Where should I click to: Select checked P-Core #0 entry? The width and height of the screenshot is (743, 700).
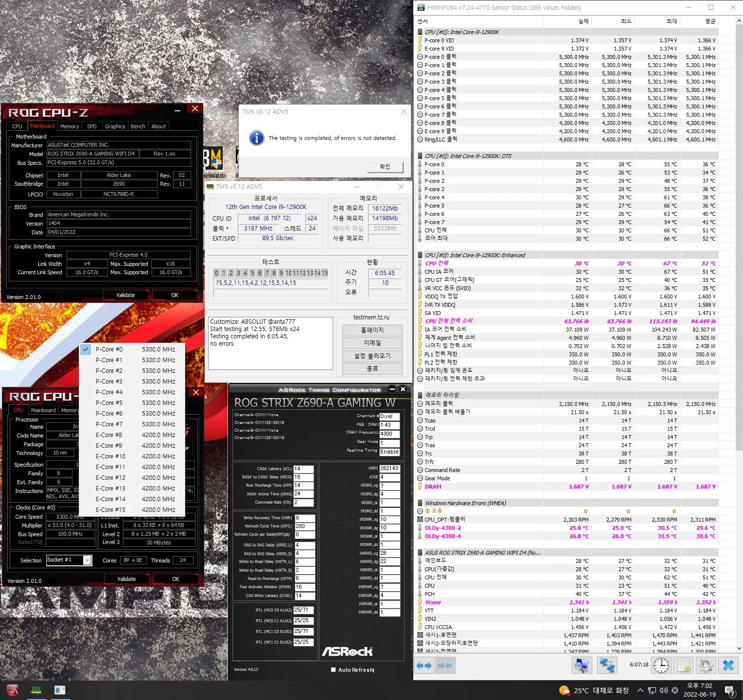(x=132, y=349)
